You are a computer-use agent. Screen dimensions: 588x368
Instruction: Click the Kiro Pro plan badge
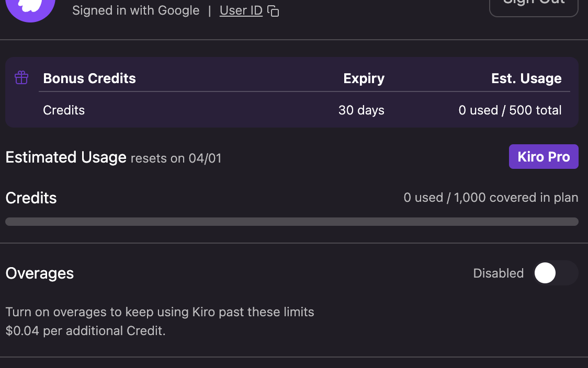544,157
